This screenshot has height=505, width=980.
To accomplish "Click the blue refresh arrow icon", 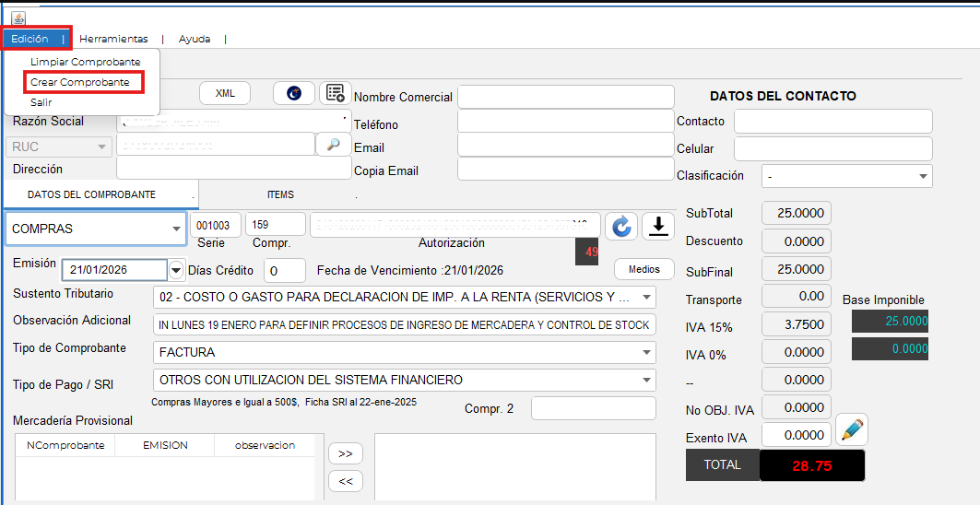I will pyautogui.click(x=621, y=227).
